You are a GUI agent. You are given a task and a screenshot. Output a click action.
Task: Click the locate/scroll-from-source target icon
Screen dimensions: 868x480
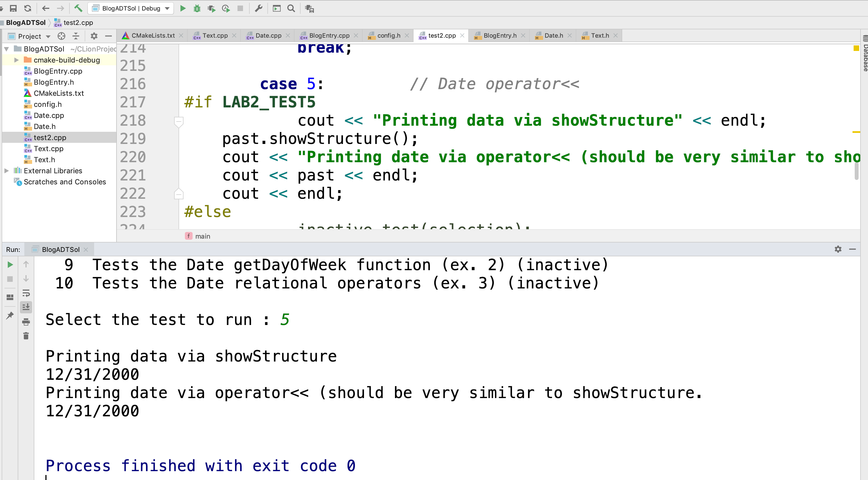[61, 36]
